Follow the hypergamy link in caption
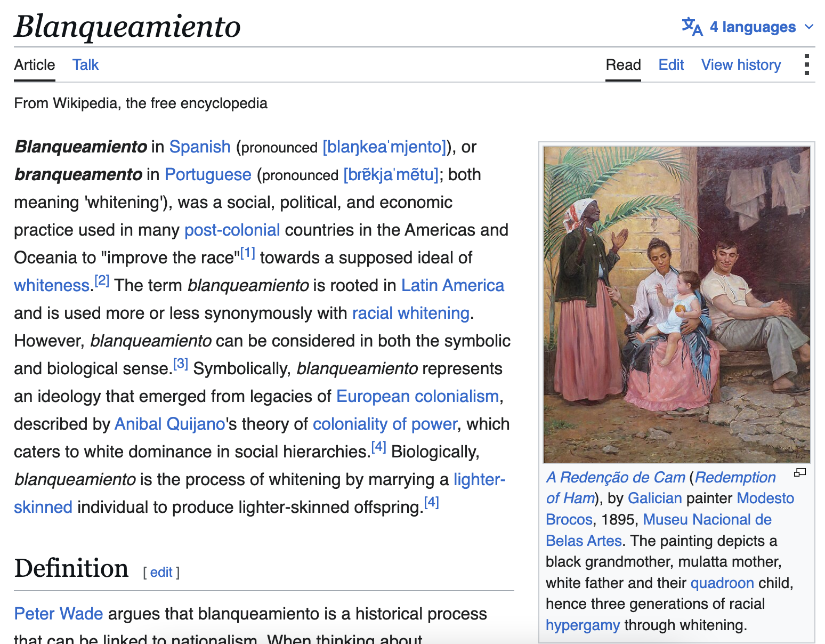The width and height of the screenshot is (825, 644). (x=583, y=625)
